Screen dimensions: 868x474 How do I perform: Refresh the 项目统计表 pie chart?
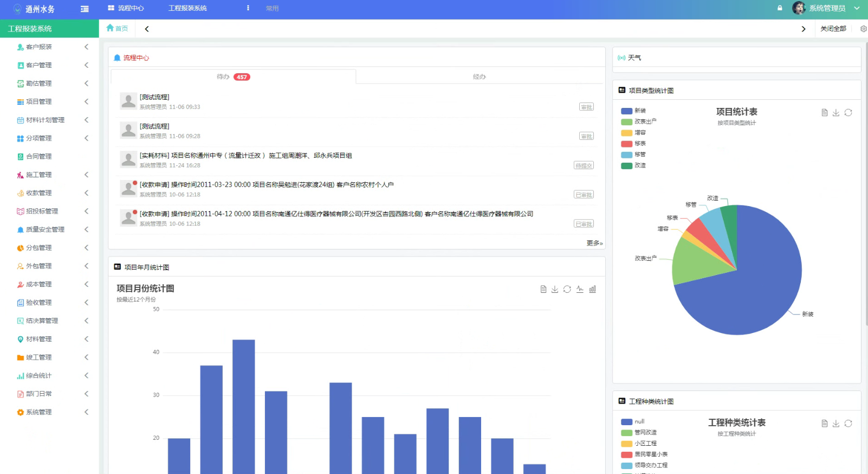[848, 113]
